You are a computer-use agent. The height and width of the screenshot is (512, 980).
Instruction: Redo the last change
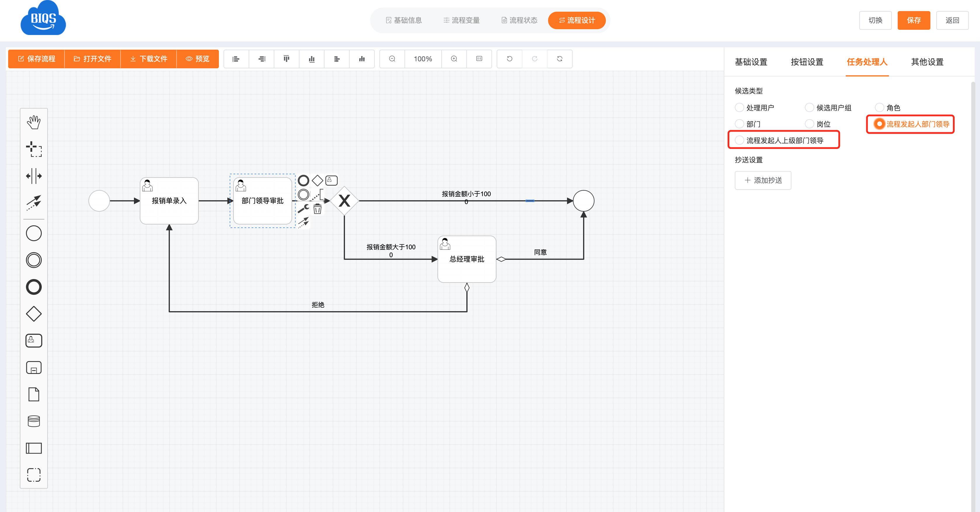[x=535, y=59]
